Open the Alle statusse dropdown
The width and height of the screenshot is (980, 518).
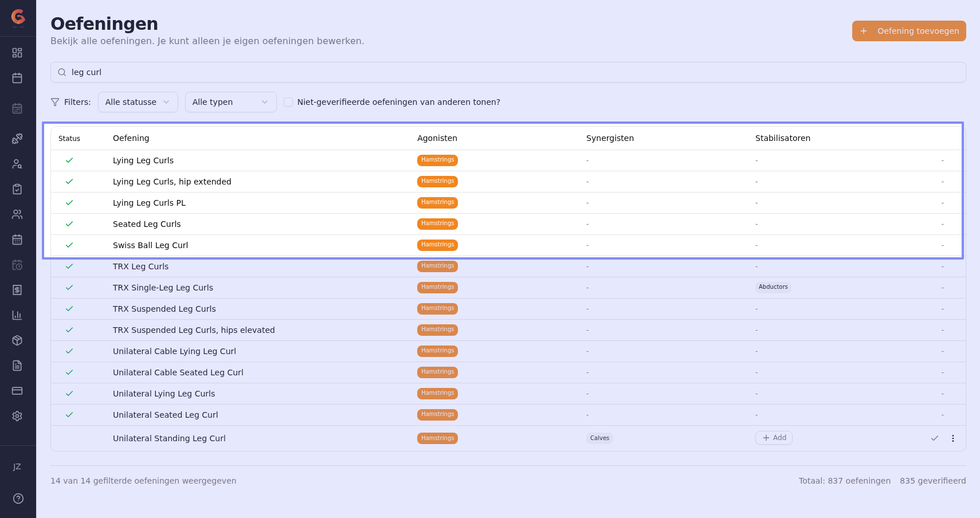(x=138, y=102)
